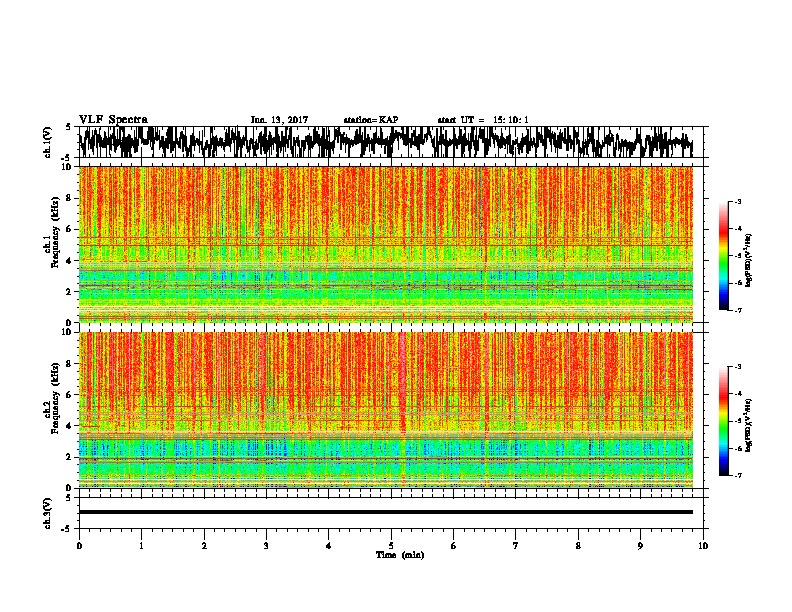
Task: Click the flat black ch.3 voltage line
Action: tap(385, 512)
